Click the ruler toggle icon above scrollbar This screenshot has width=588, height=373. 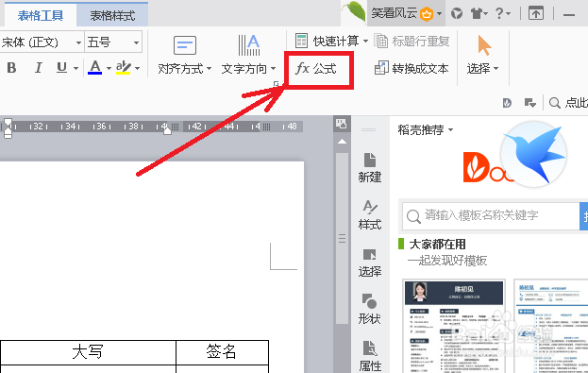342,124
